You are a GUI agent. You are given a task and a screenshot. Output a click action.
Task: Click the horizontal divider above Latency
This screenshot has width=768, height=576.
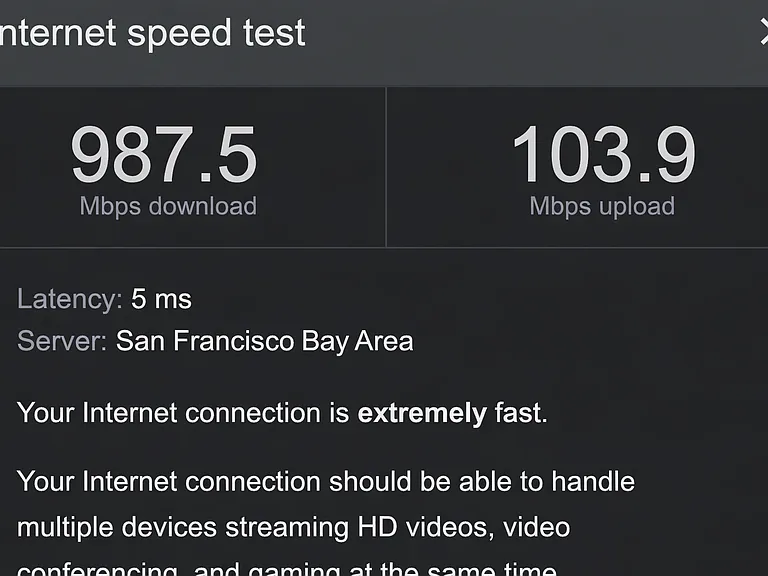(x=384, y=248)
